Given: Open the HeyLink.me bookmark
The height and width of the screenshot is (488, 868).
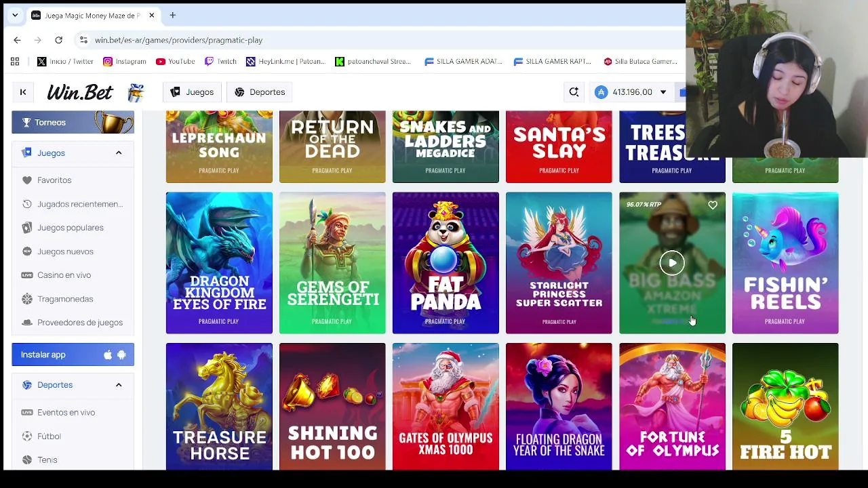Looking at the screenshot, I should [x=285, y=62].
